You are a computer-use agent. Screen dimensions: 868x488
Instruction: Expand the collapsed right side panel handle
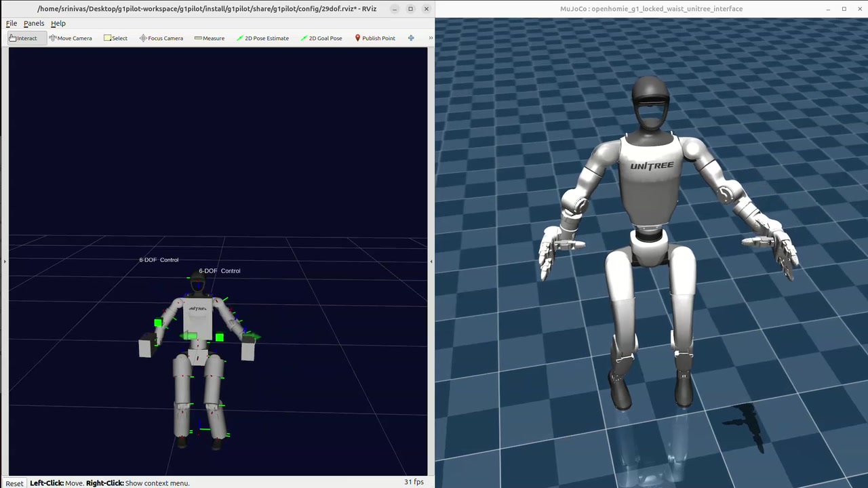coord(431,261)
